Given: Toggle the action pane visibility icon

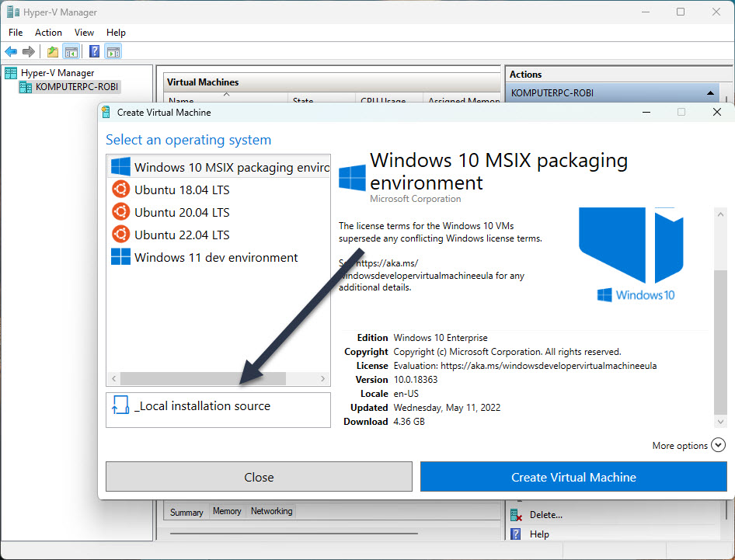Looking at the screenshot, I should [x=113, y=51].
